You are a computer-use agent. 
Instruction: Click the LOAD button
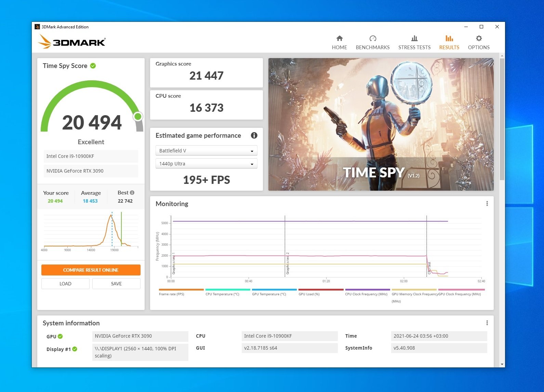[x=65, y=284]
